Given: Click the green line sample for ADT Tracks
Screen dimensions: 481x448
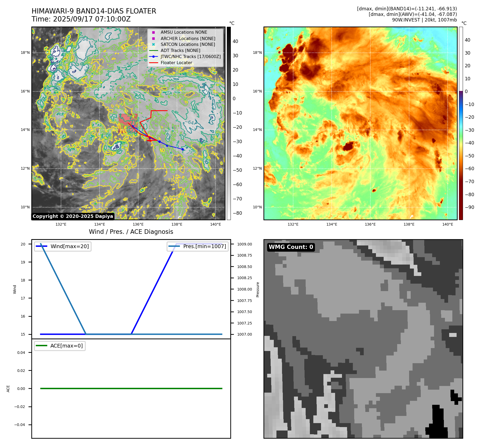Looking at the screenshot, I should 153,51.
